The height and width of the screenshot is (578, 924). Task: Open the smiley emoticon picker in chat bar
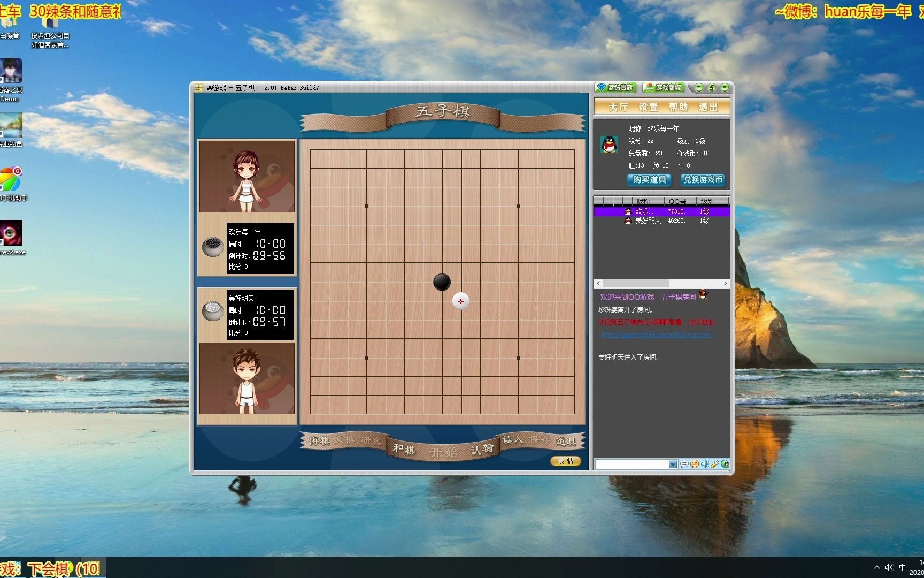[x=694, y=464]
